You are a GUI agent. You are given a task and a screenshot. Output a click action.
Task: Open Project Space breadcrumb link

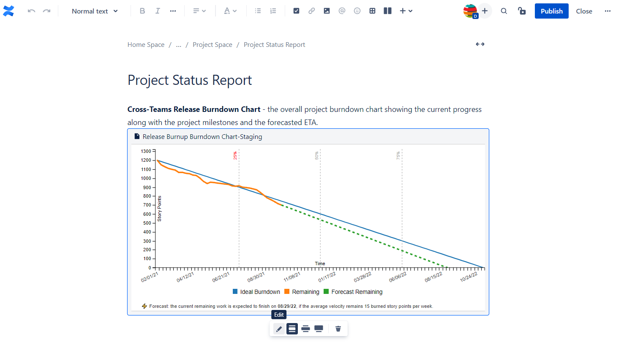(212, 45)
